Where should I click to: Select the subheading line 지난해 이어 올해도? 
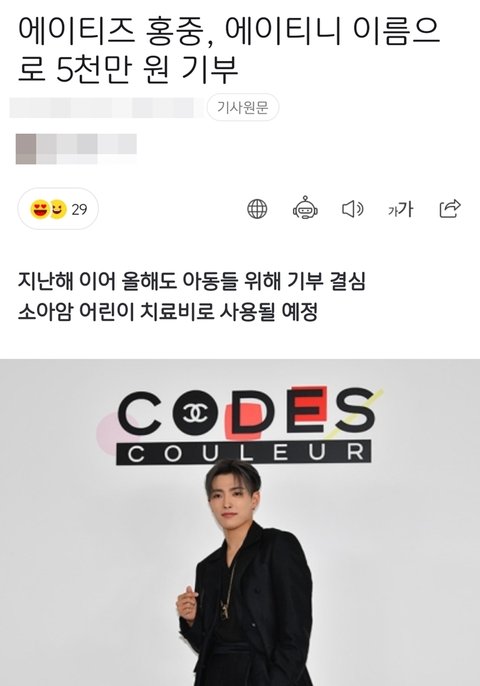coord(191,281)
